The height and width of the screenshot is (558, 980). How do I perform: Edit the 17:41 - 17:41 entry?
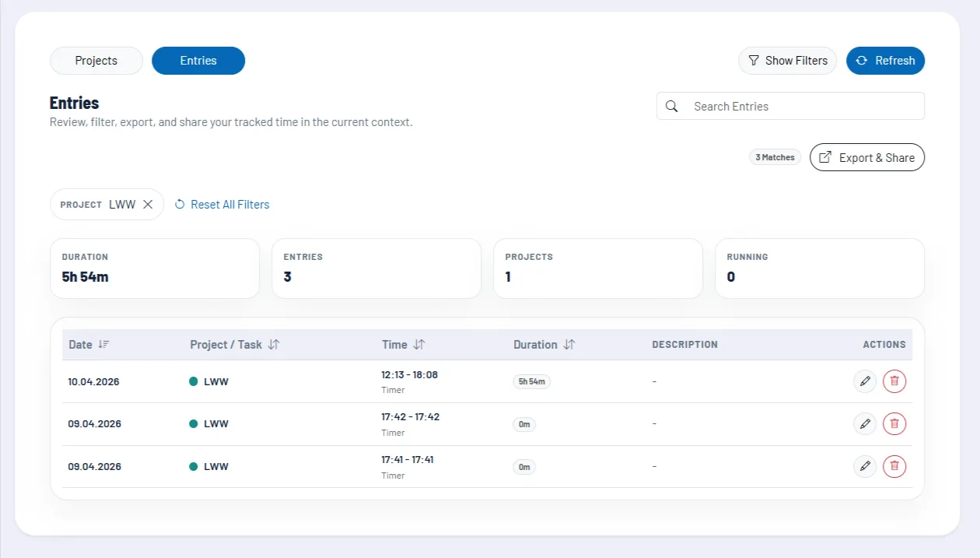[864, 467]
